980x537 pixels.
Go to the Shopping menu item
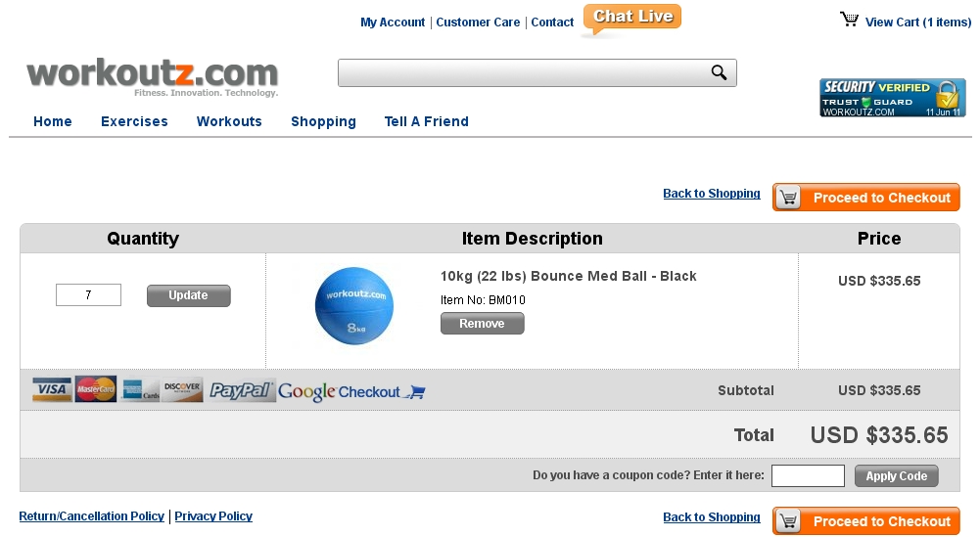[x=323, y=121]
